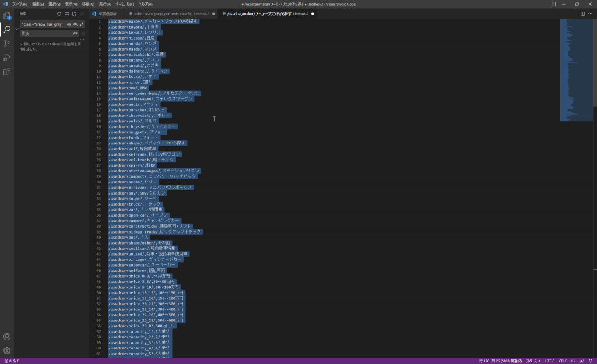Click the /usedcar/price_28_0/ line
This screenshot has width=597, height=364.
(x=142, y=326)
